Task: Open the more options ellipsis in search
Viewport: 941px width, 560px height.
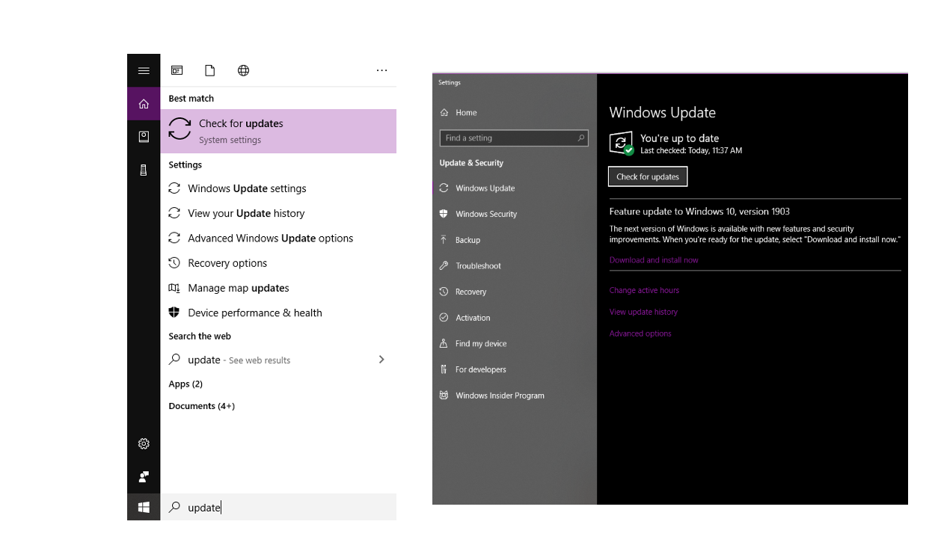Action: point(381,70)
